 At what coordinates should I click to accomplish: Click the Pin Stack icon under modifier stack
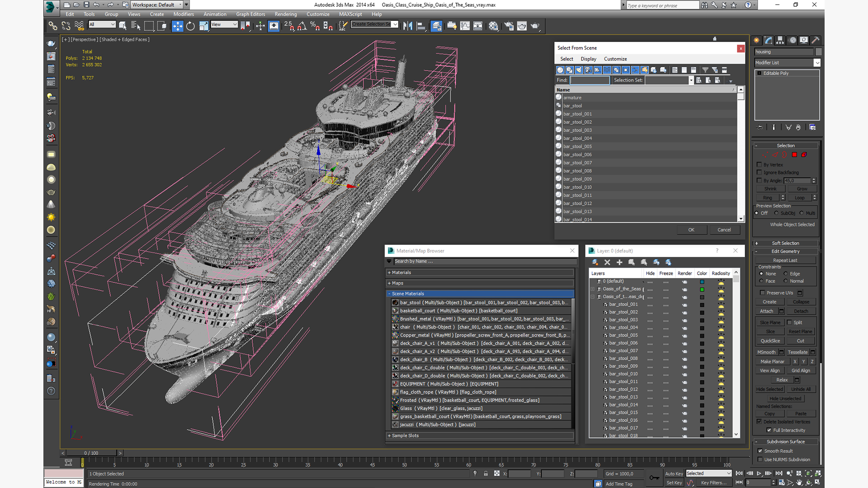click(759, 127)
